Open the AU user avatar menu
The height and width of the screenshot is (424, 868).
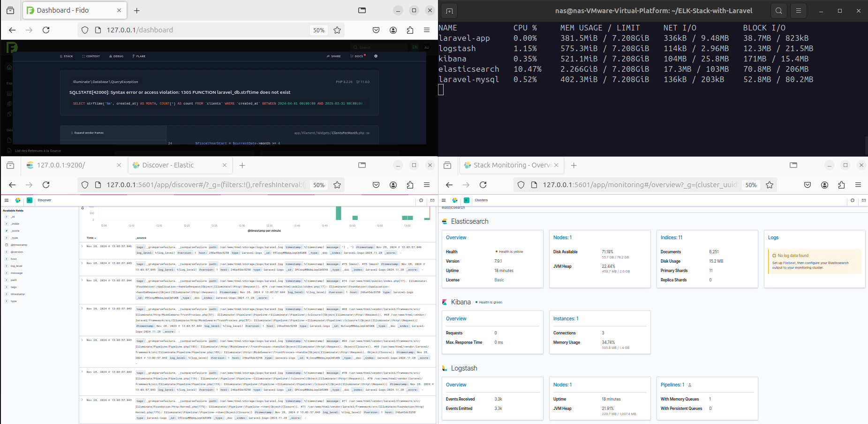tap(426, 47)
